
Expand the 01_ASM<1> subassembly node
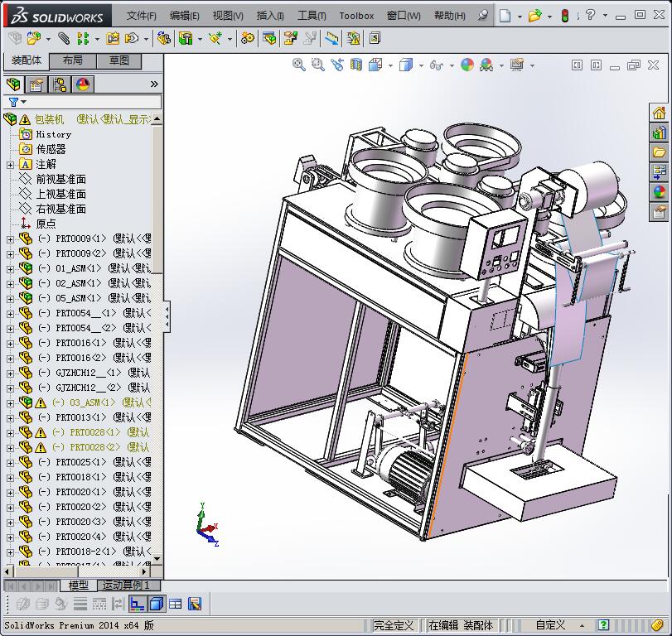[x=10, y=269]
